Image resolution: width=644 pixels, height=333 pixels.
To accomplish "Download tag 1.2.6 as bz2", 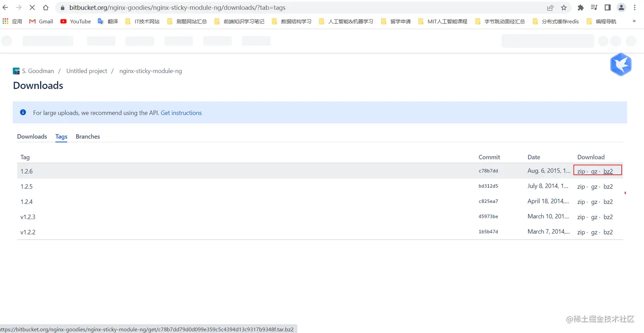I will coord(608,171).
